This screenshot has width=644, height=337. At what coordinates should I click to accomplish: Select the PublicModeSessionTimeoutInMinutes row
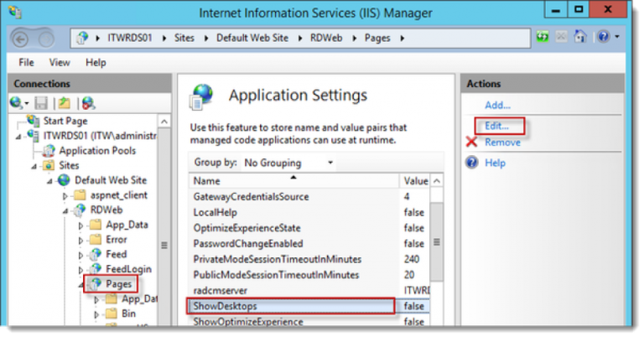click(x=309, y=275)
